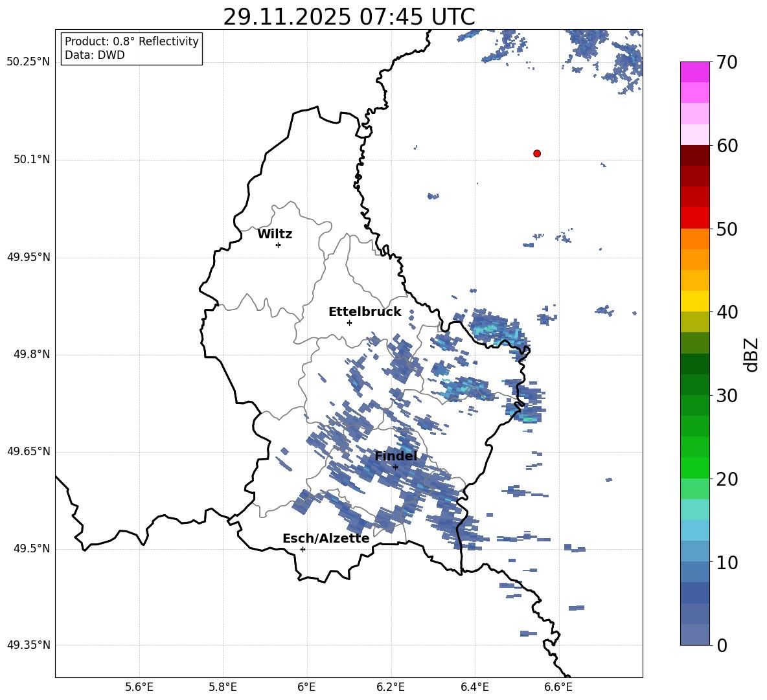Click the 20 colorbar tick label
767x700 pixels.
click(x=727, y=479)
